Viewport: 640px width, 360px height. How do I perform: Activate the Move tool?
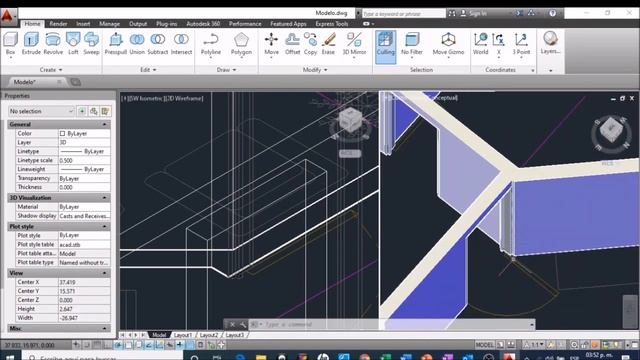[271, 44]
